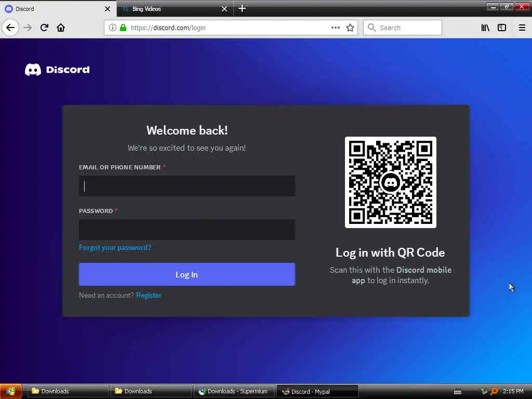Click the search magnifier icon
532x399 pixels.
pyautogui.click(x=372, y=28)
